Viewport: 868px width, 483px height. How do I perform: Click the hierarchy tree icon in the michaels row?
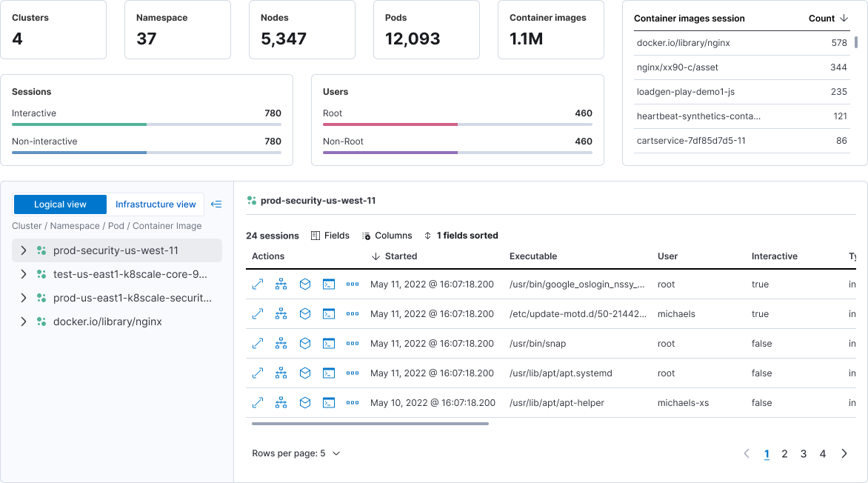(x=281, y=314)
